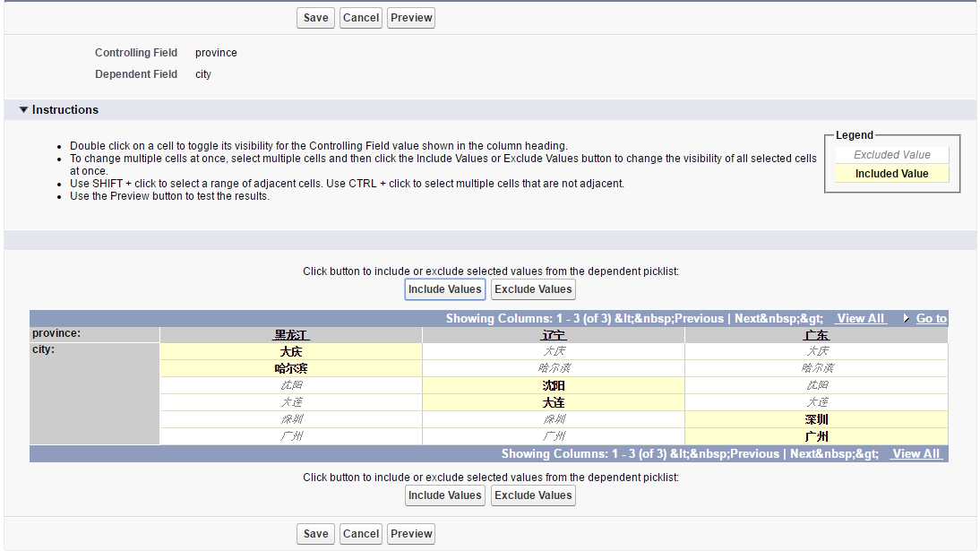980x551 pixels.
Task: Click the province controlling field value
Action: (216, 53)
